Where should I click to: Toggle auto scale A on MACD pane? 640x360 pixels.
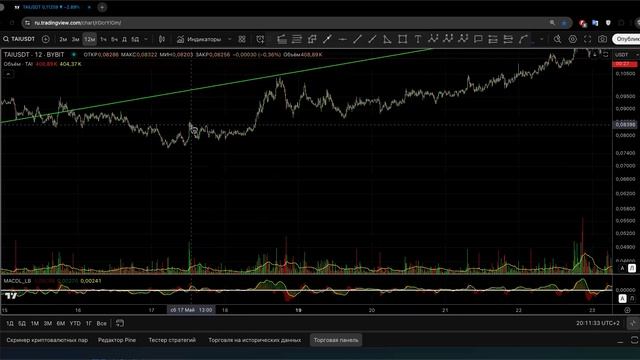tap(622, 298)
